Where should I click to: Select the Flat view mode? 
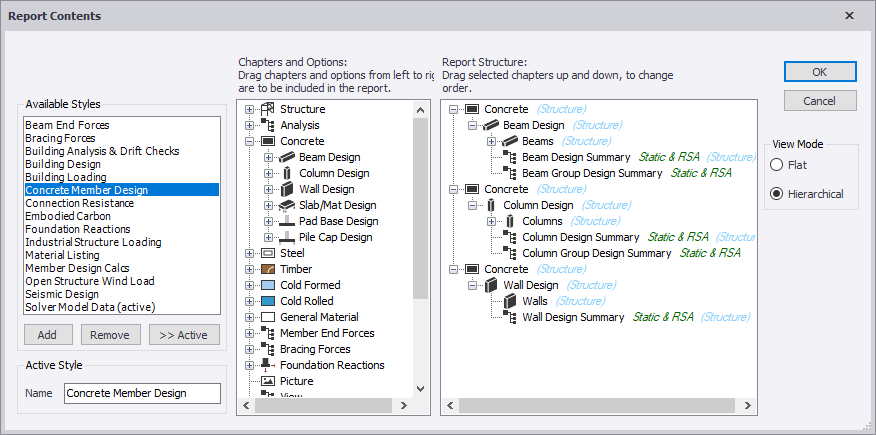pyautogui.click(x=777, y=165)
